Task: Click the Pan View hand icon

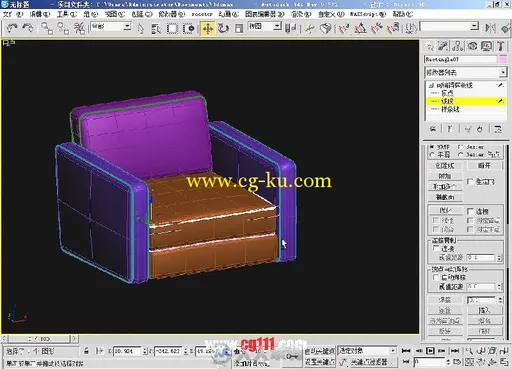Action: click(482, 362)
